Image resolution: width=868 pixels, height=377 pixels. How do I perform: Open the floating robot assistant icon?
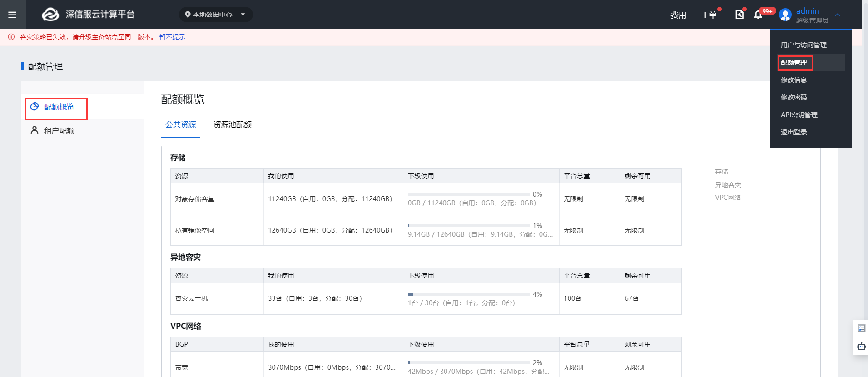point(861,346)
